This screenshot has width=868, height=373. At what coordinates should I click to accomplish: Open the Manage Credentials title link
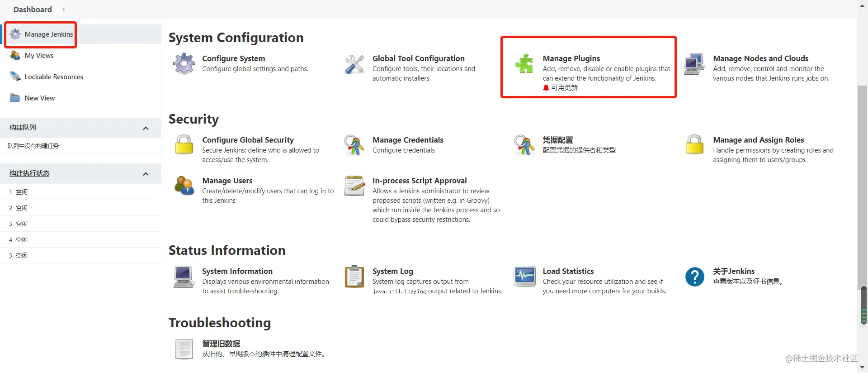click(408, 140)
